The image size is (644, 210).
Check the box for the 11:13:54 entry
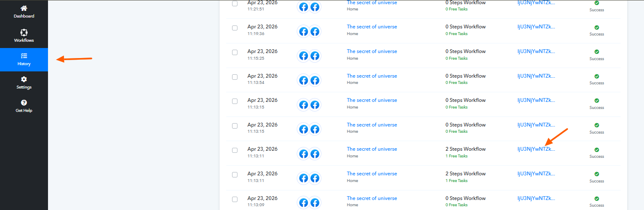click(x=235, y=77)
